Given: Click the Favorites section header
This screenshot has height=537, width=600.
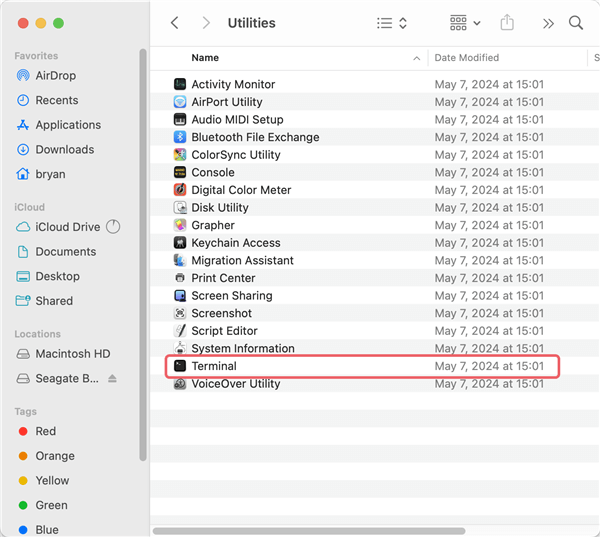Looking at the screenshot, I should (x=36, y=55).
